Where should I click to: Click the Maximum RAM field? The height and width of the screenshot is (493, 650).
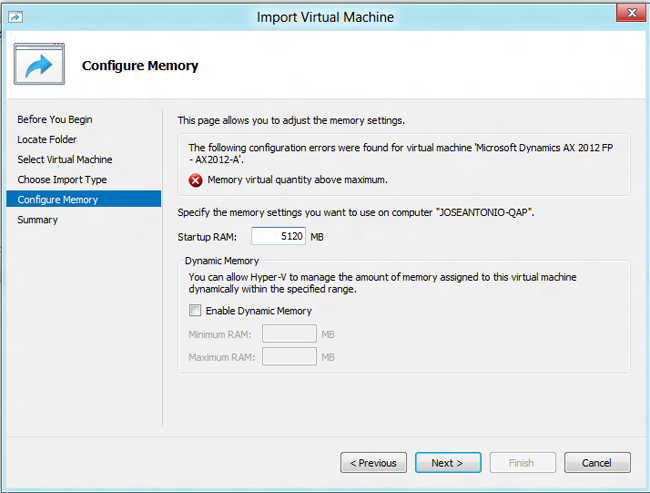(x=289, y=357)
